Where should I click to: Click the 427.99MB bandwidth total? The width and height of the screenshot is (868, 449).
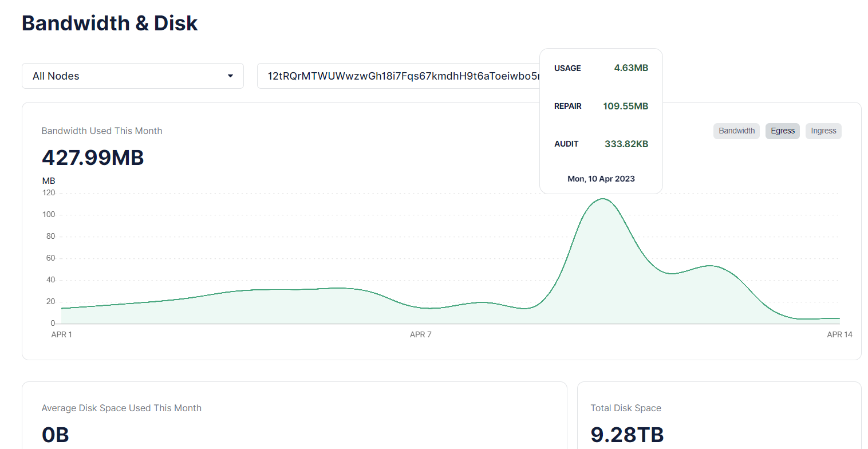click(93, 157)
